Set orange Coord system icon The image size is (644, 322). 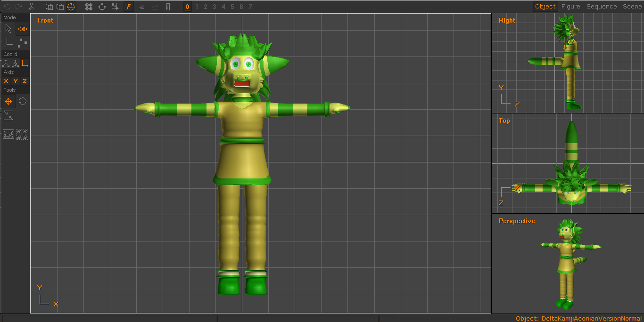pos(25,64)
